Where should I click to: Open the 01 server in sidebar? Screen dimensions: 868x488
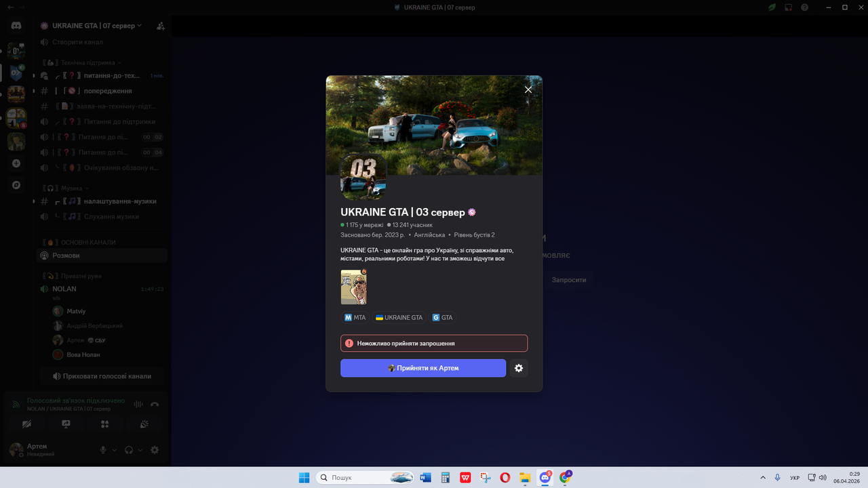click(16, 51)
